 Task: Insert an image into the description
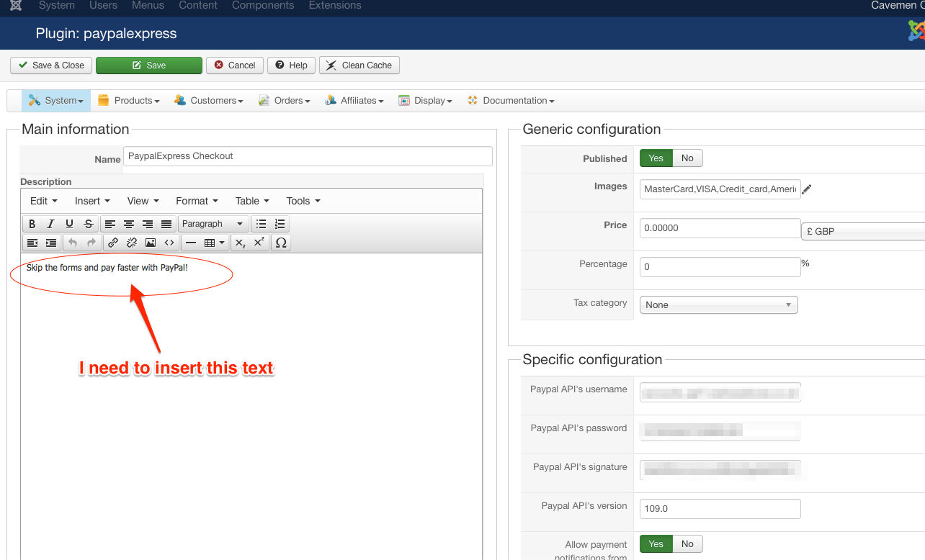click(x=151, y=243)
